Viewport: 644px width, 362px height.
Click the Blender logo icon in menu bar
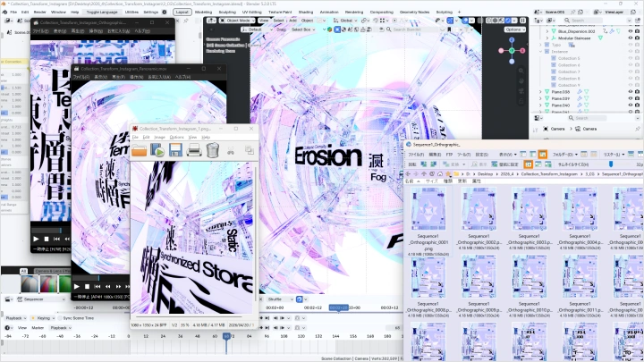pyautogui.click(x=5, y=12)
